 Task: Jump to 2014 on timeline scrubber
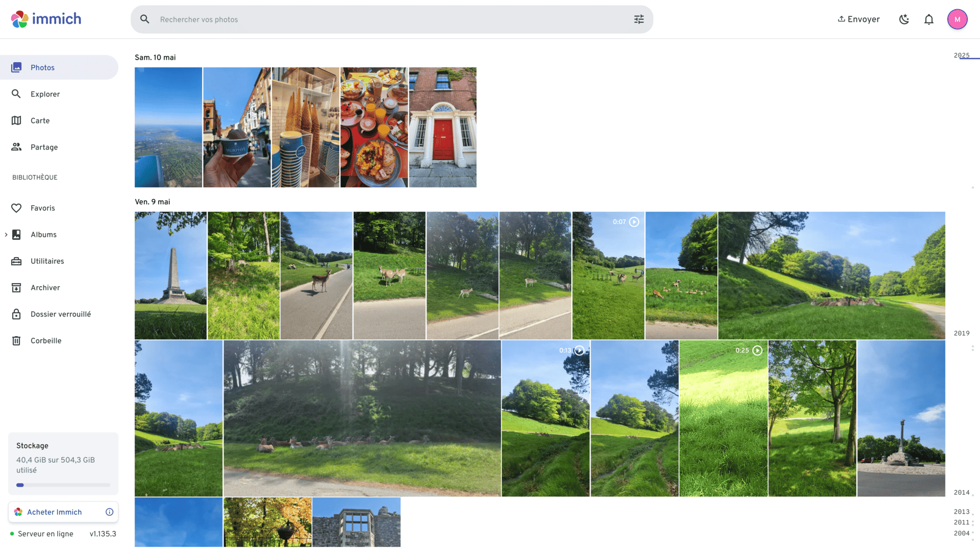tap(961, 492)
